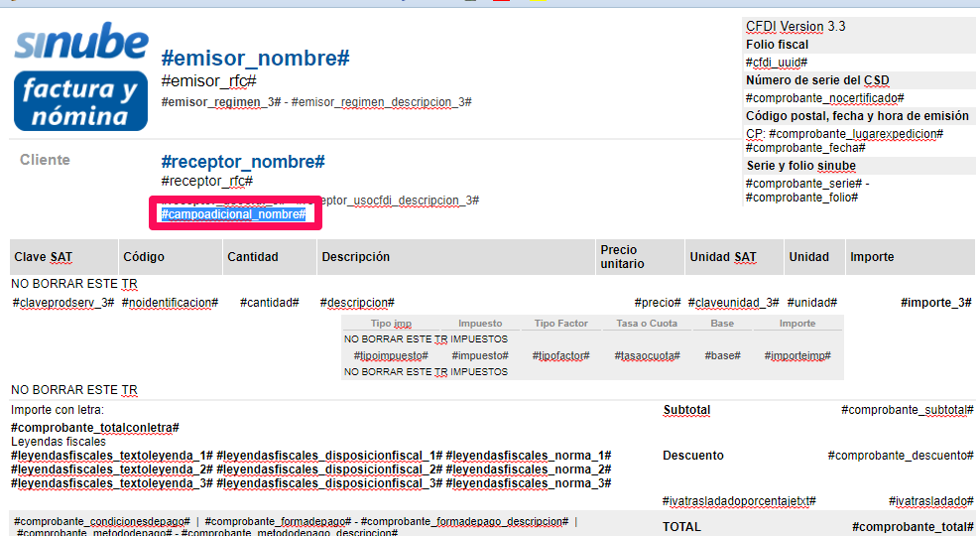Place cursor in the #receptor_rfc# field
The height and width of the screenshot is (536, 980).
(206, 181)
